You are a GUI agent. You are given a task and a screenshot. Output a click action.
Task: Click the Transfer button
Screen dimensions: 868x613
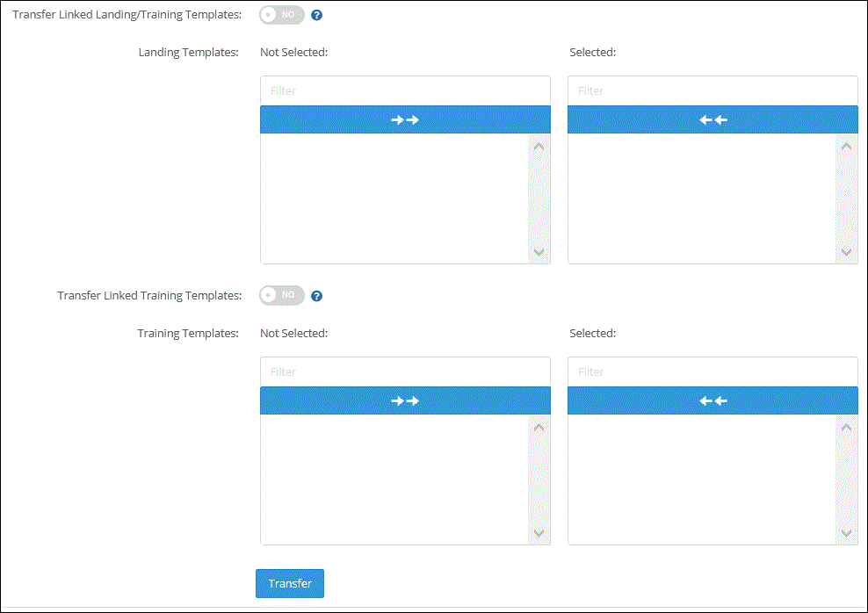[290, 583]
